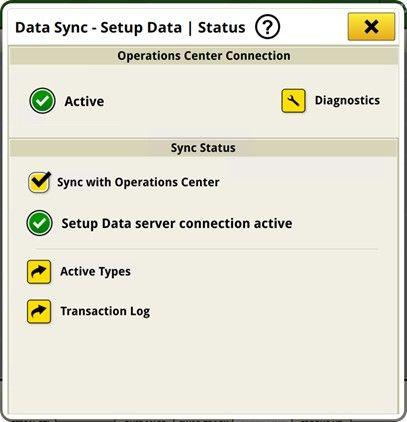Click the Diagnostics label

coord(347,100)
